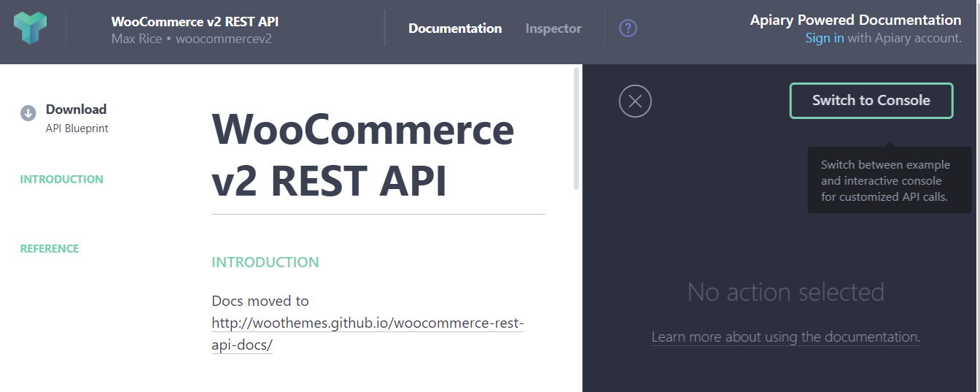Switch to the Inspector tab
980x392 pixels.
tap(553, 28)
